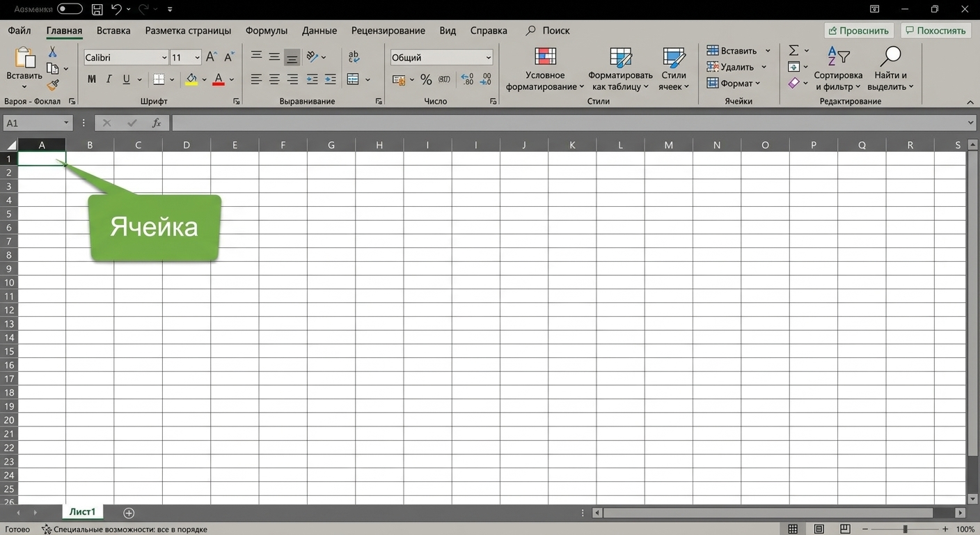This screenshot has width=980, height=535.
Task: Center cell text horizontally
Action: click(x=274, y=79)
